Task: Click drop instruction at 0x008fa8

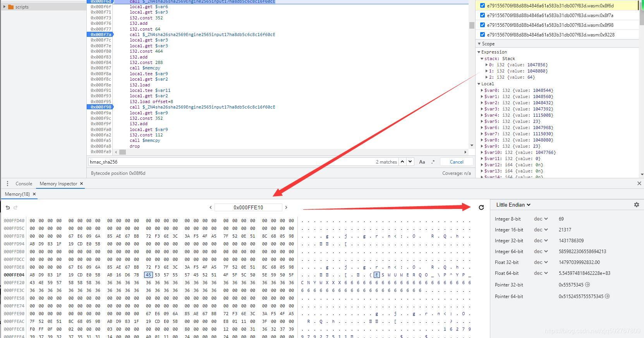Action: tap(135, 146)
